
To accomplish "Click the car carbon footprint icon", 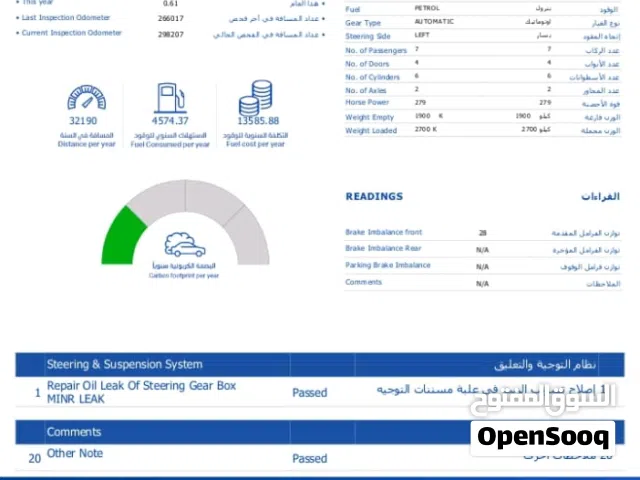I will point(185,244).
